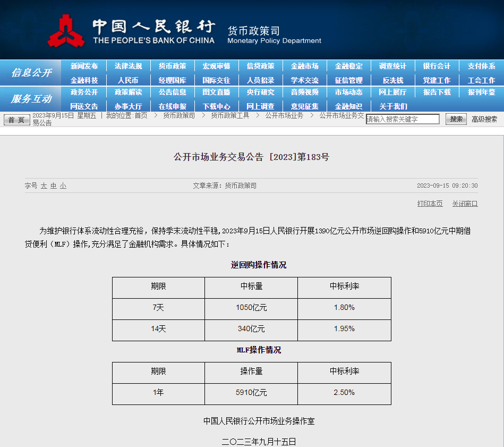Viewport: 504px width, 447px height.
Task: Go to 金融市场 in the navigation
Action: click(x=304, y=66)
